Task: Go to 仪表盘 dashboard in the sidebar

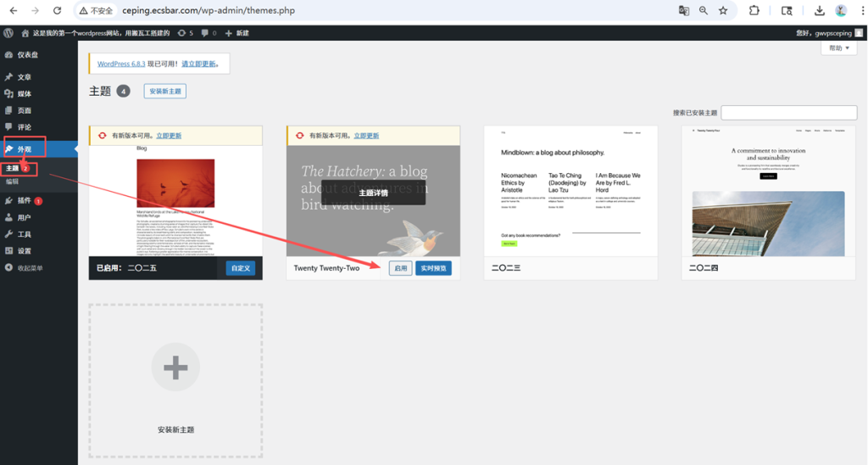Action: pyautogui.click(x=30, y=55)
